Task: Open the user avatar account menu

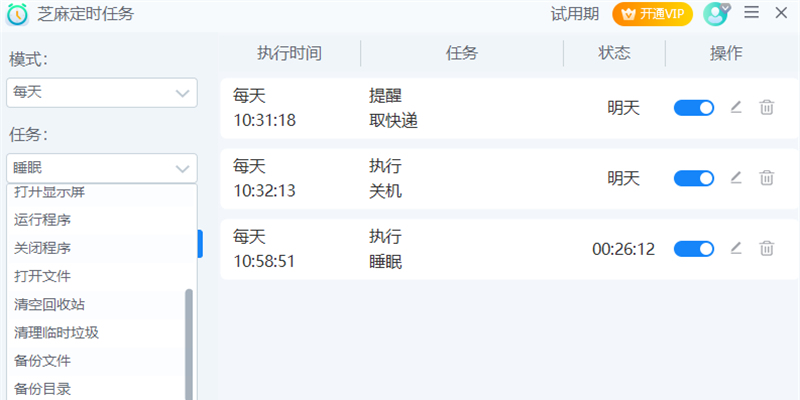Action: pos(716,14)
